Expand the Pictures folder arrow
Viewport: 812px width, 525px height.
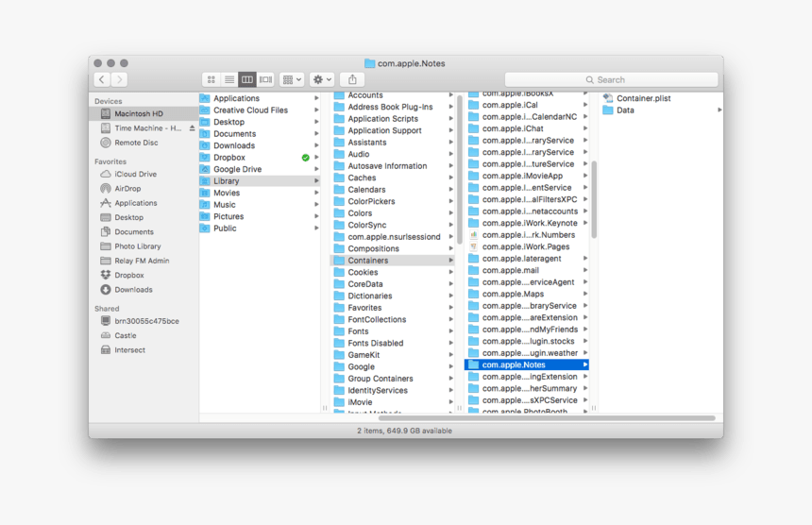(x=316, y=216)
